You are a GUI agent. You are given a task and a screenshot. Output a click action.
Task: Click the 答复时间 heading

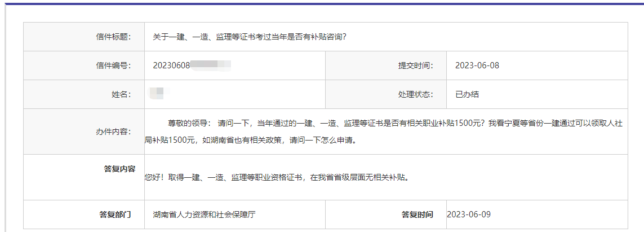click(x=417, y=215)
